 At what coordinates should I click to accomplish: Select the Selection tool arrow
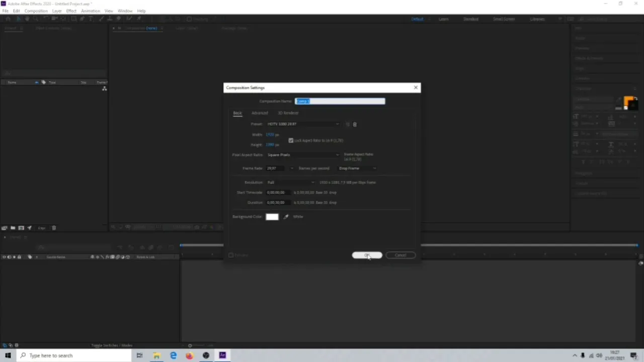[18, 19]
